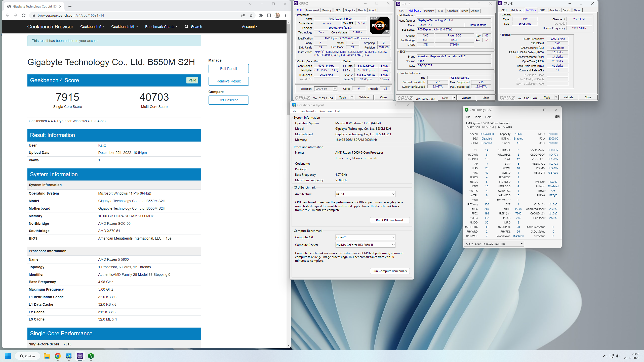644x362 pixels.
Task: Click the Chrome tab search chevron
Action: tap(250, 4)
